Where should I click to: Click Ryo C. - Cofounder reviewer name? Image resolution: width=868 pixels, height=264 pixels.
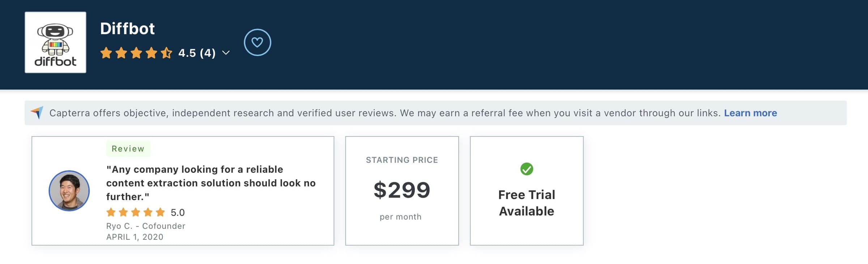(x=146, y=226)
